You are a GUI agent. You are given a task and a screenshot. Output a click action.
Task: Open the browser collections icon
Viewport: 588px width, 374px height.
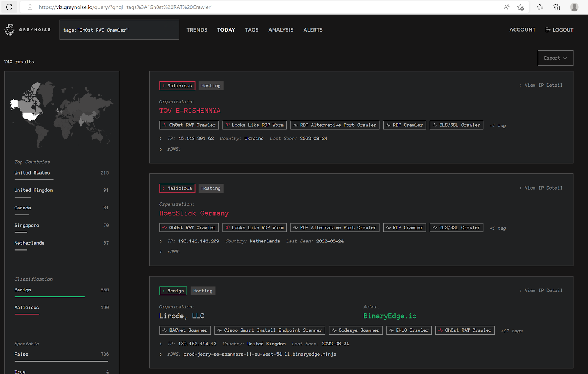[x=557, y=7]
